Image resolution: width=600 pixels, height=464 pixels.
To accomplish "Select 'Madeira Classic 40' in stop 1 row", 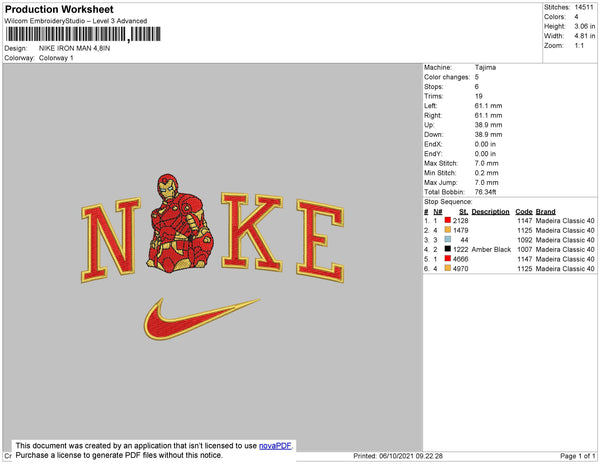I will point(565,221).
